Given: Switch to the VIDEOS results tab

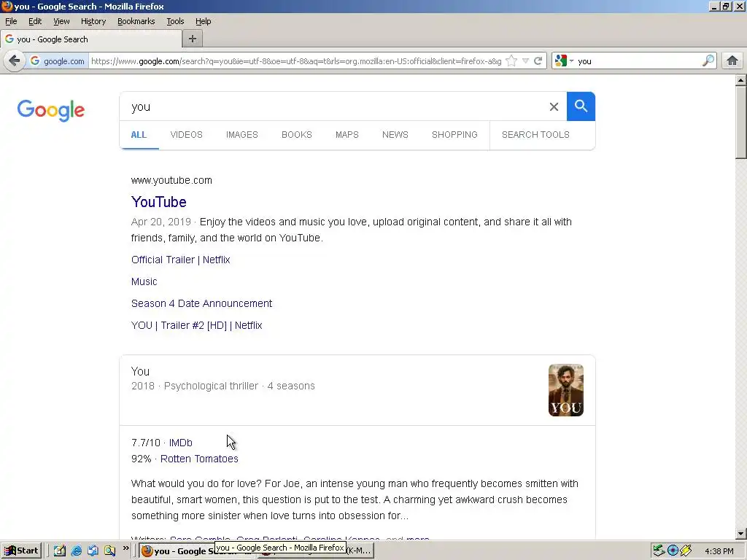Looking at the screenshot, I should [186, 135].
